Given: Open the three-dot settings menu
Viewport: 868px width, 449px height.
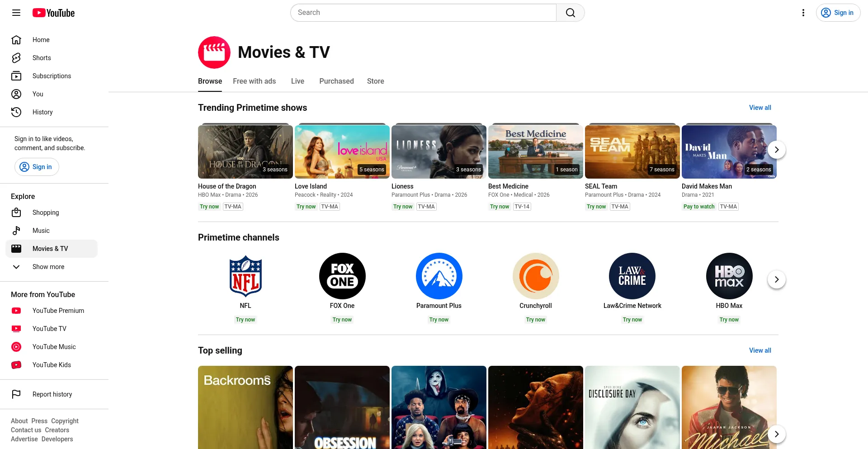Looking at the screenshot, I should coord(803,13).
